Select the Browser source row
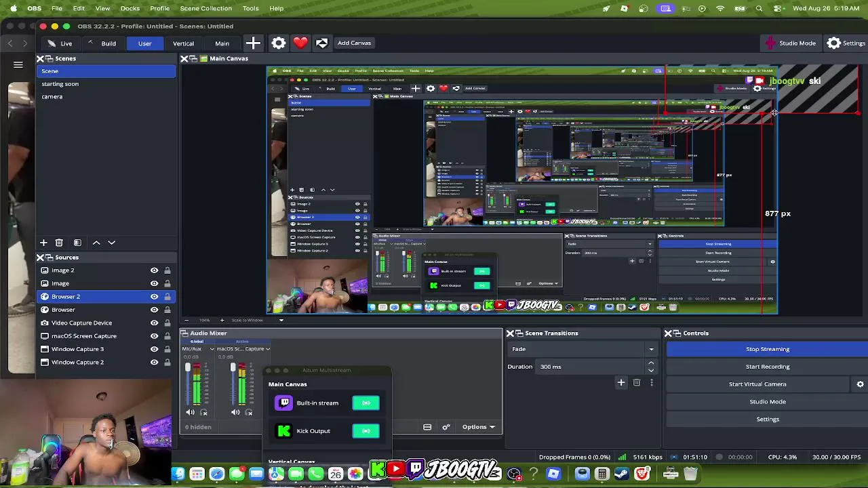 tap(106, 310)
